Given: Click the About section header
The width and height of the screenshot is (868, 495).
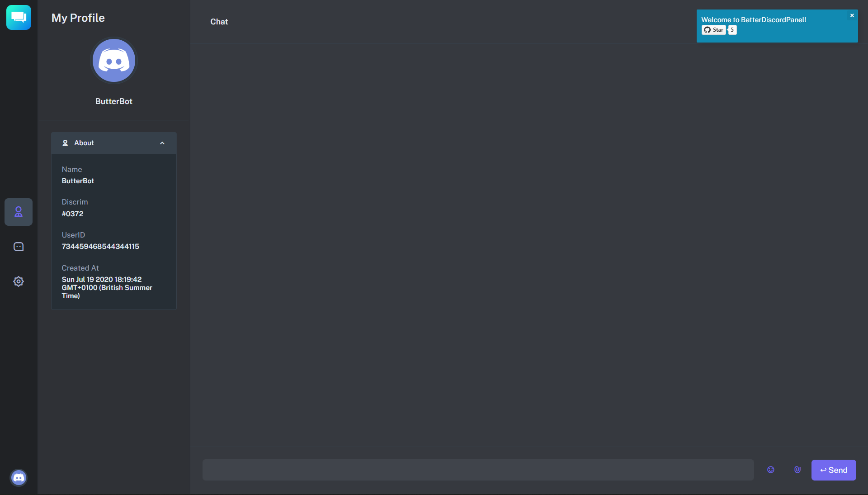Looking at the screenshot, I should pyautogui.click(x=113, y=143).
